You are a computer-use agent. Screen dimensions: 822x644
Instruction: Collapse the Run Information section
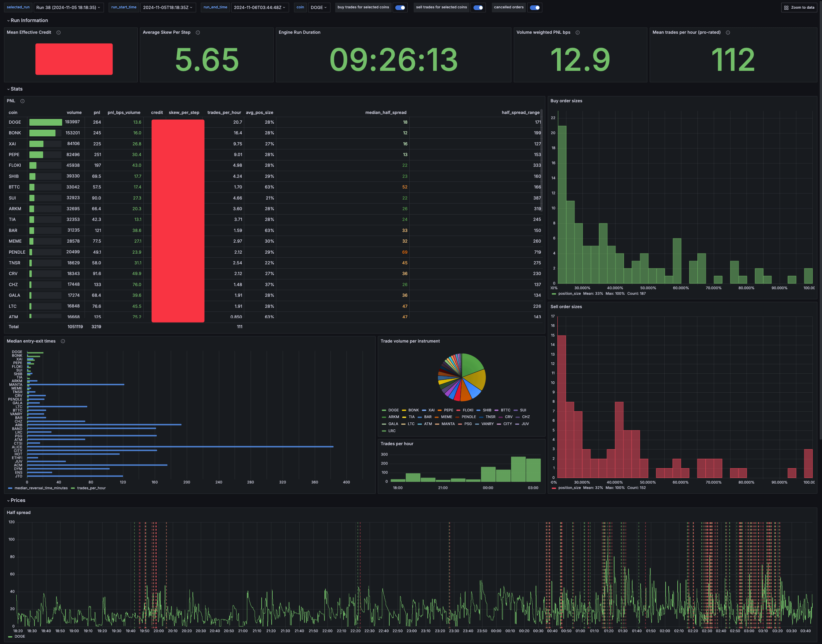point(27,20)
